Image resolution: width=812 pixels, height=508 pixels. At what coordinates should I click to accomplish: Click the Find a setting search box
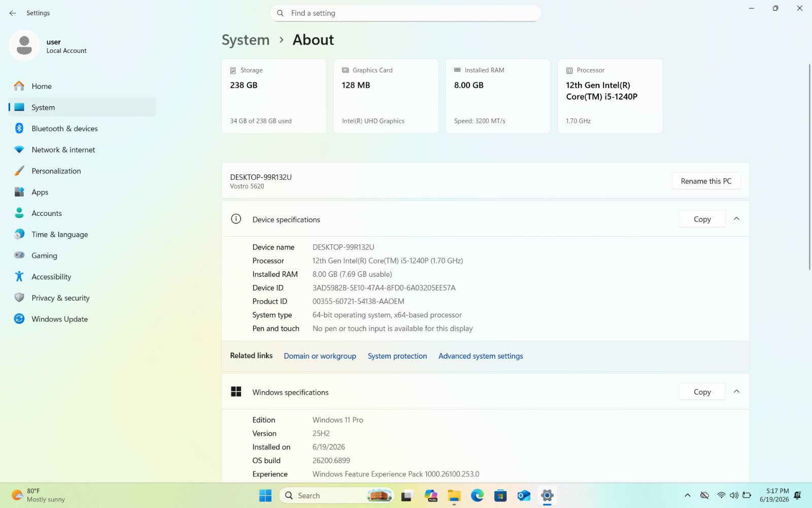[406, 13]
